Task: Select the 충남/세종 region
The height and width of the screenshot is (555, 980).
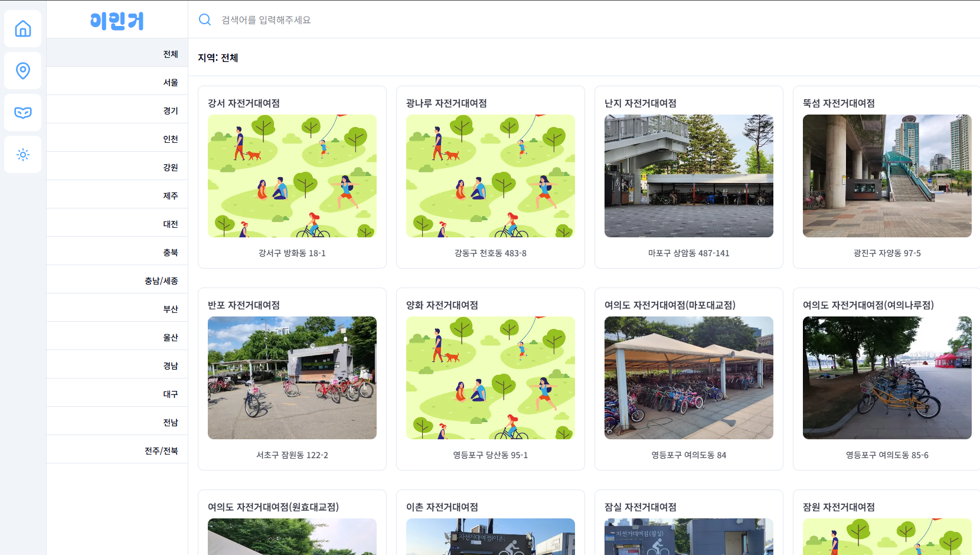Action: [x=161, y=281]
